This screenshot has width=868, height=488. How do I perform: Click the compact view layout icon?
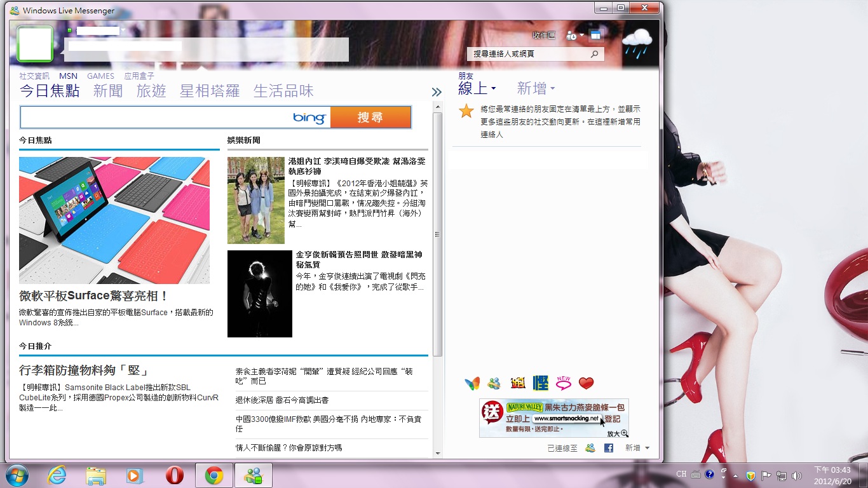coord(595,36)
